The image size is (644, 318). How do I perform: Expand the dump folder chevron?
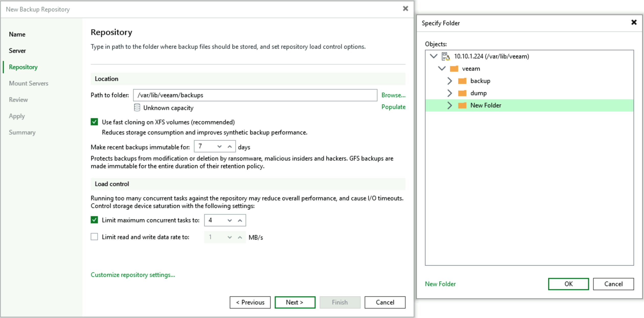[x=450, y=93]
